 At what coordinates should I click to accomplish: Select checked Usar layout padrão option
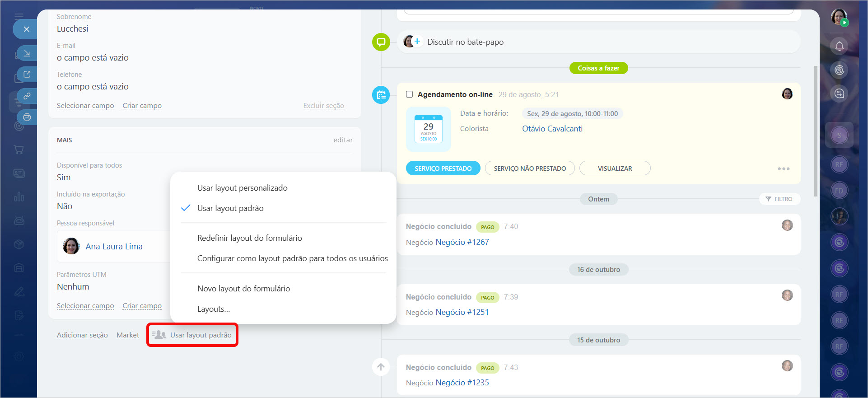pos(230,208)
